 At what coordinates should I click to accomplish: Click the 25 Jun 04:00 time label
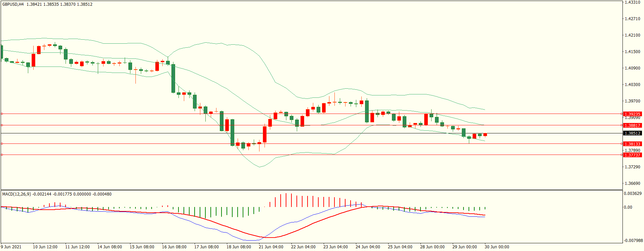click(x=400, y=247)
